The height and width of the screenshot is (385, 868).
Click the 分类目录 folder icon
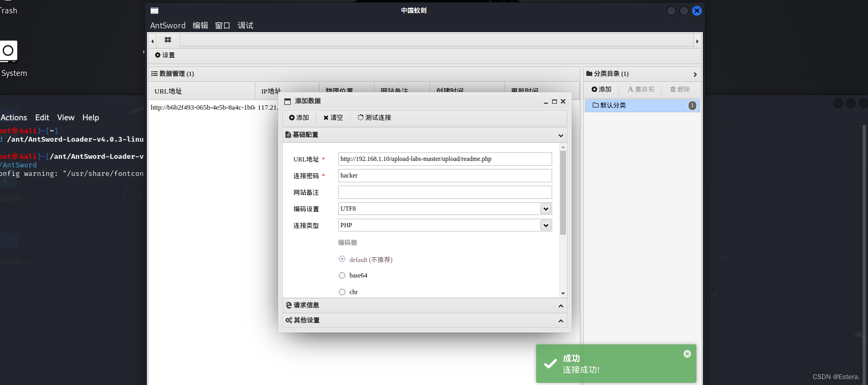(x=589, y=74)
